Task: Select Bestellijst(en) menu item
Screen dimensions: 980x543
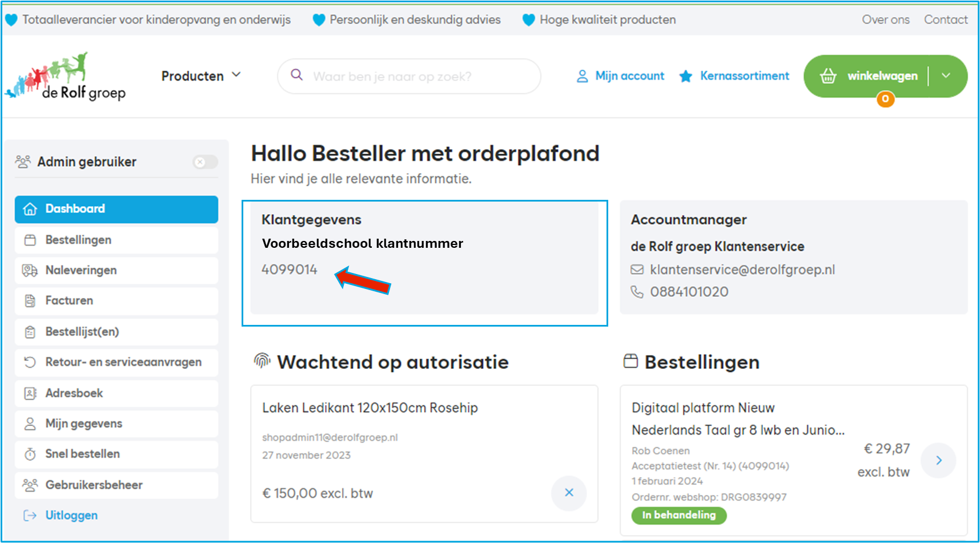Action: pos(117,332)
